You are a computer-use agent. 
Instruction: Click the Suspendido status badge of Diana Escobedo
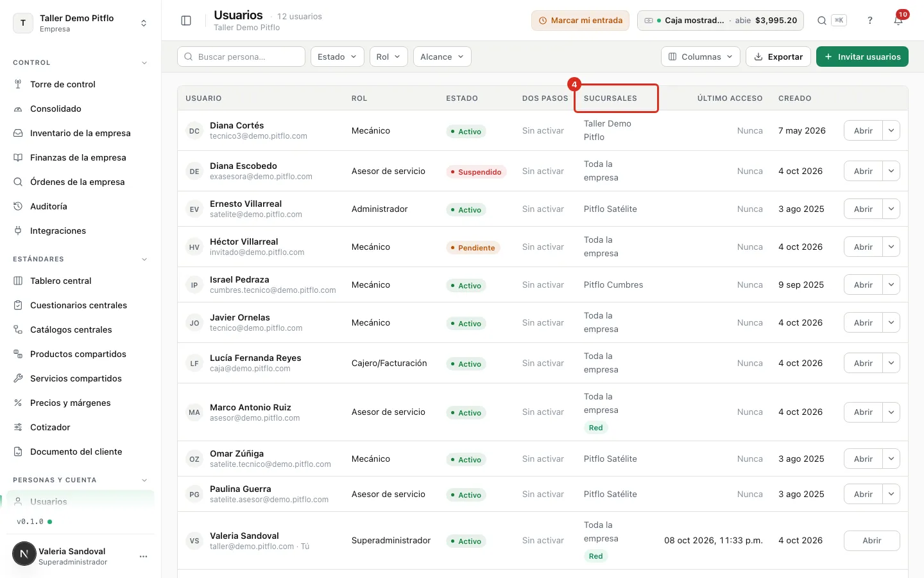click(476, 172)
